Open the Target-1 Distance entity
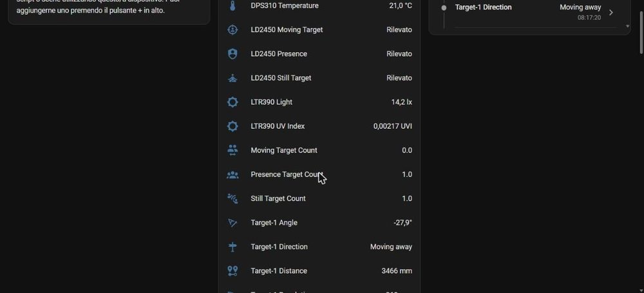 [319, 271]
